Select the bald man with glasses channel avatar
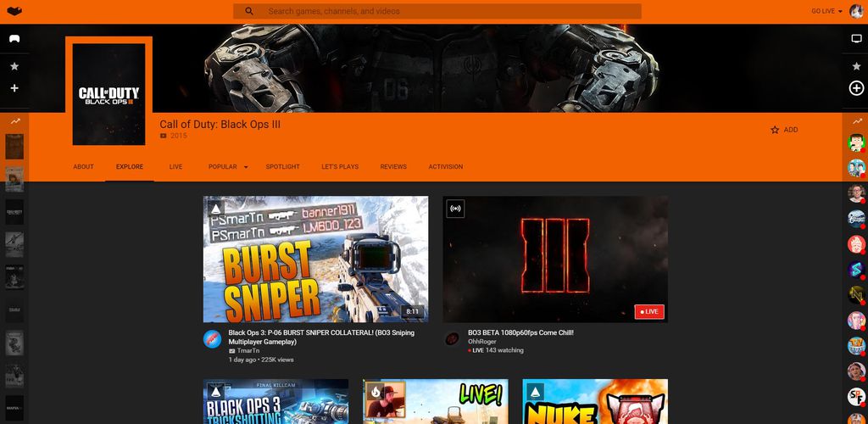This screenshot has width=868, height=424. [x=856, y=193]
